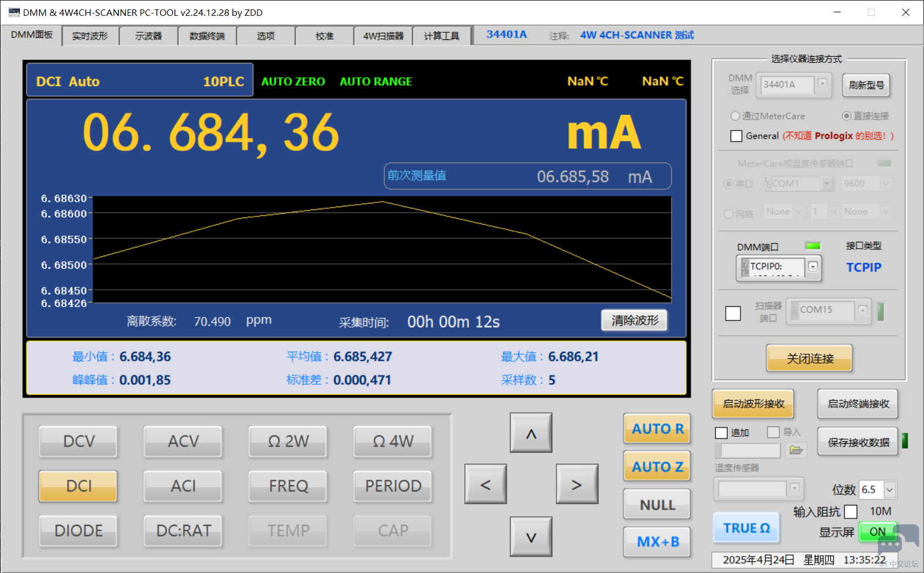Select DIODE test mode
Viewport: 924px width, 573px height.
pyautogui.click(x=79, y=530)
